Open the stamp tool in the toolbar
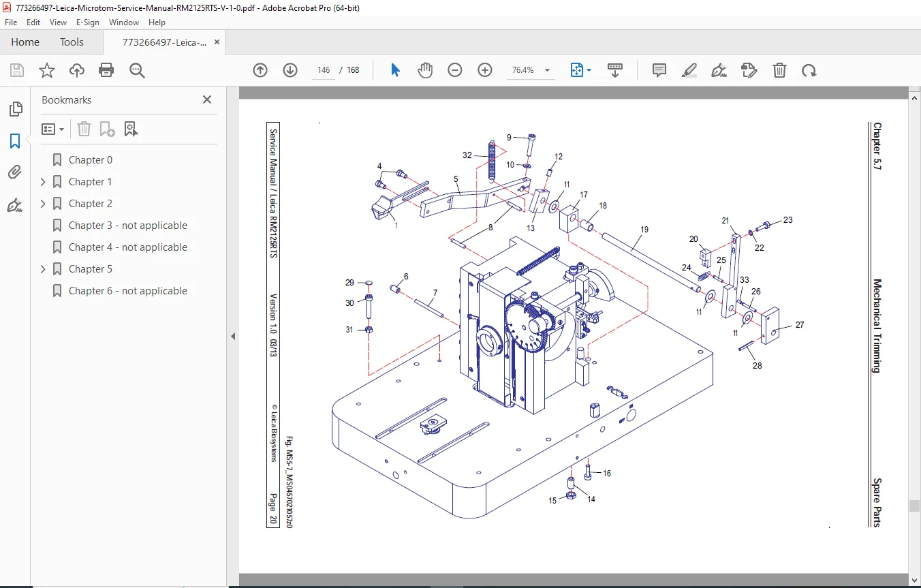The width and height of the screenshot is (921, 588). [749, 70]
